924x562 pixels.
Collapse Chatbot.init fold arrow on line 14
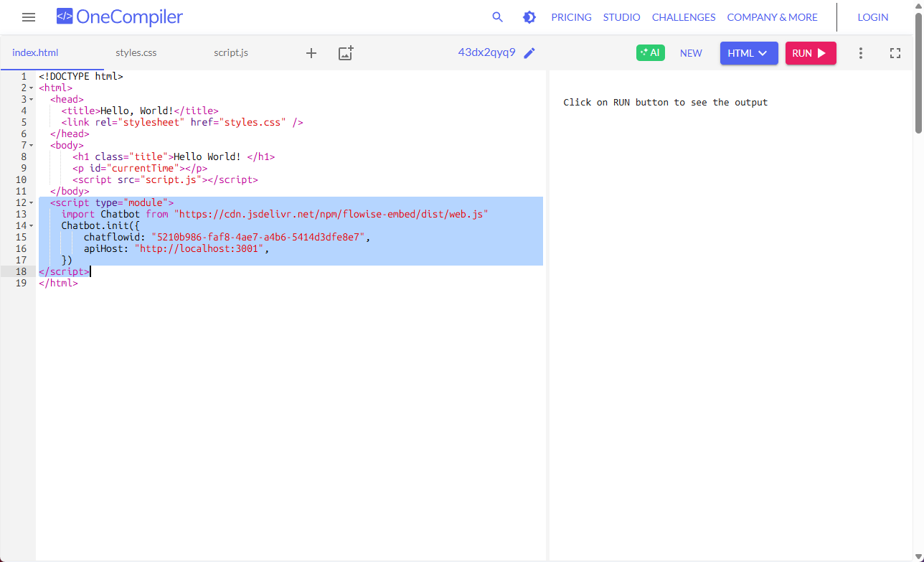pyautogui.click(x=32, y=225)
